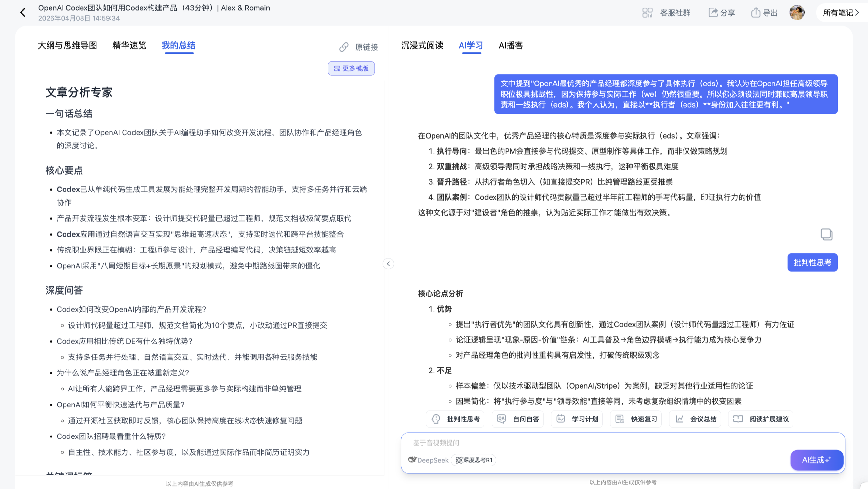
Task: Copy the AI answer with copy icon
Action: pyautogui.click(x=826, y=234)
